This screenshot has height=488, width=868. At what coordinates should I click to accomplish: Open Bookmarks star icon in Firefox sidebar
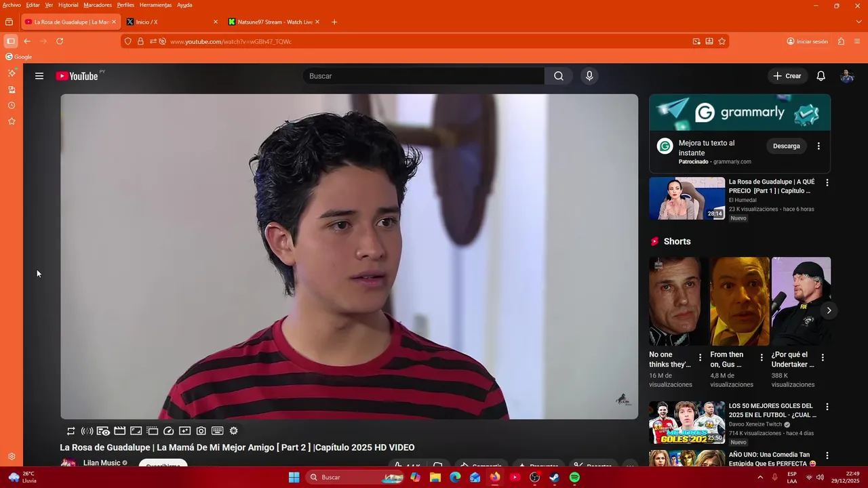pyautogui.click(x=12, y=121)
